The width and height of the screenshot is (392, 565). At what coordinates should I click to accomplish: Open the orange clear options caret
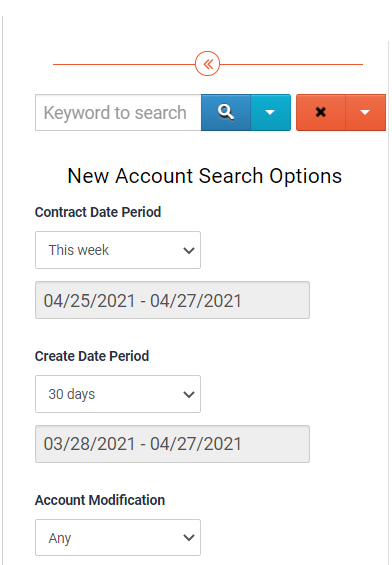tap(365, 112)
